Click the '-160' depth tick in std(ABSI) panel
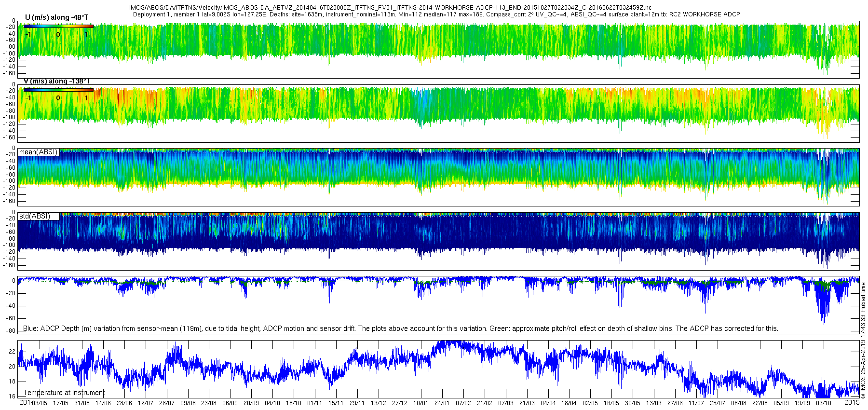 9,265
